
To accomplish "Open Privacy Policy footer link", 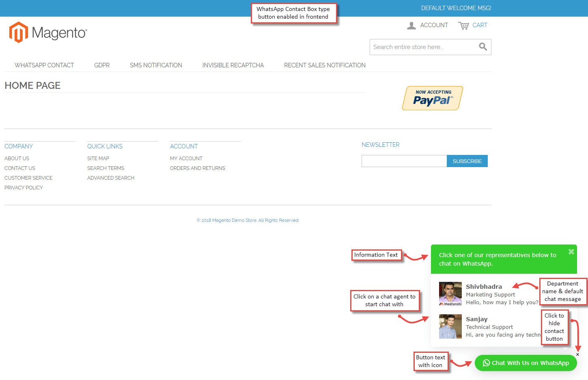I will (24, 188).
